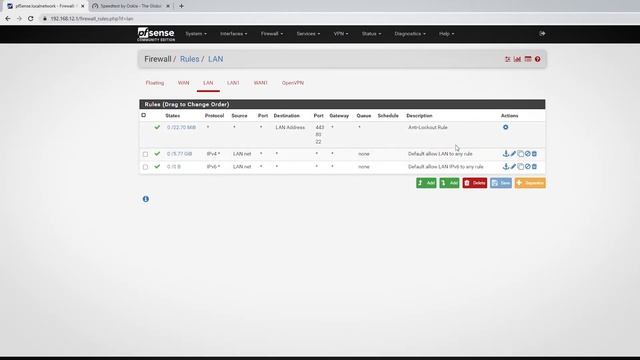
Task: Edit the IPv4 Default allow LAN rule
Action: pos(513,154)
